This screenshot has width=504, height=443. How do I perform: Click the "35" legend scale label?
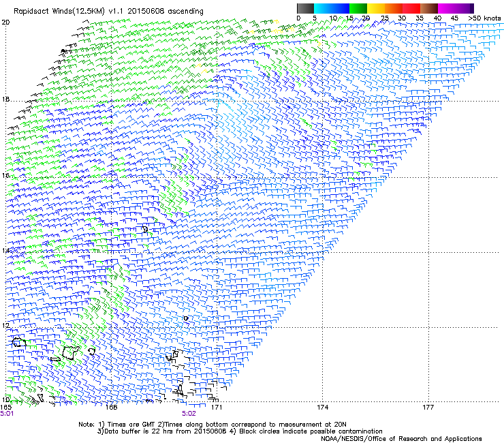[x=420, y=18]
